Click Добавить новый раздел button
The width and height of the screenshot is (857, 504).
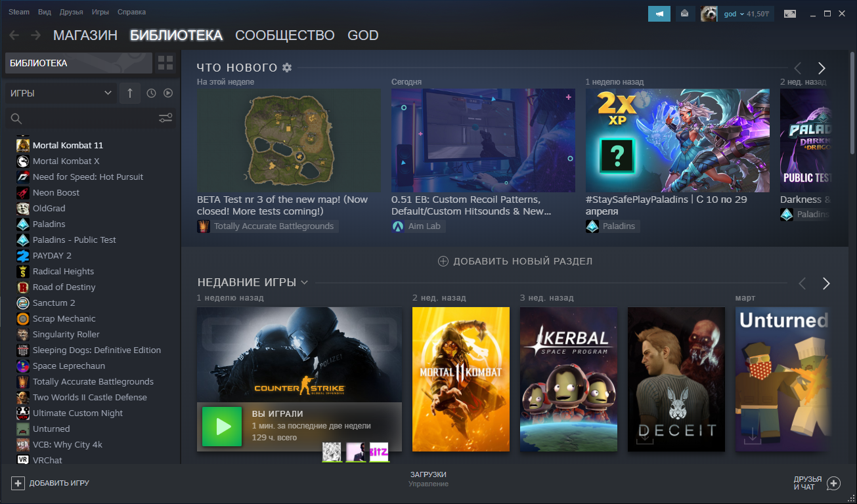coord(515,261)
